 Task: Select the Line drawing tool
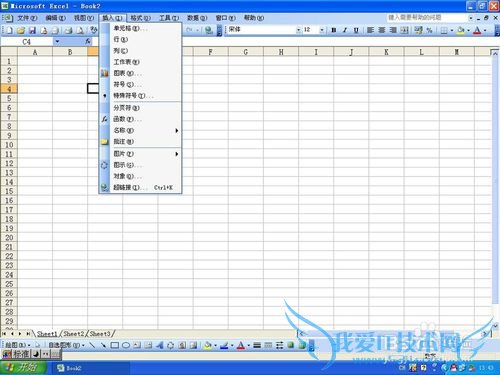pos(92,345)
